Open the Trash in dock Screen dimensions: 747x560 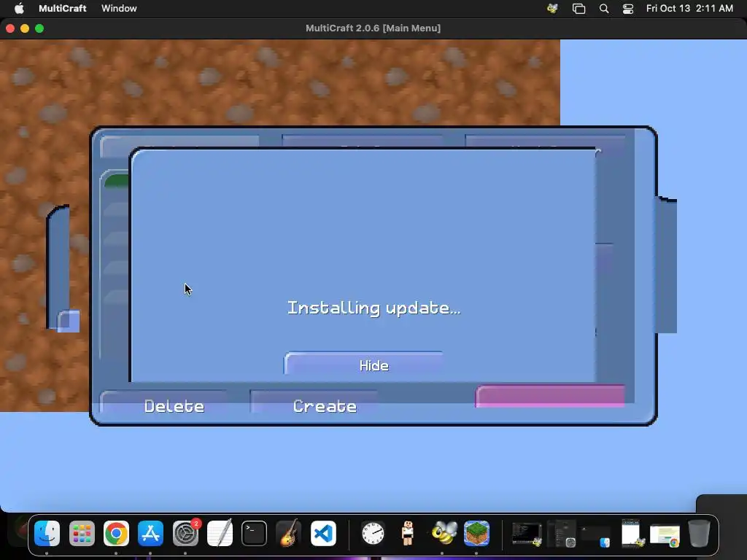pos(700,533)
